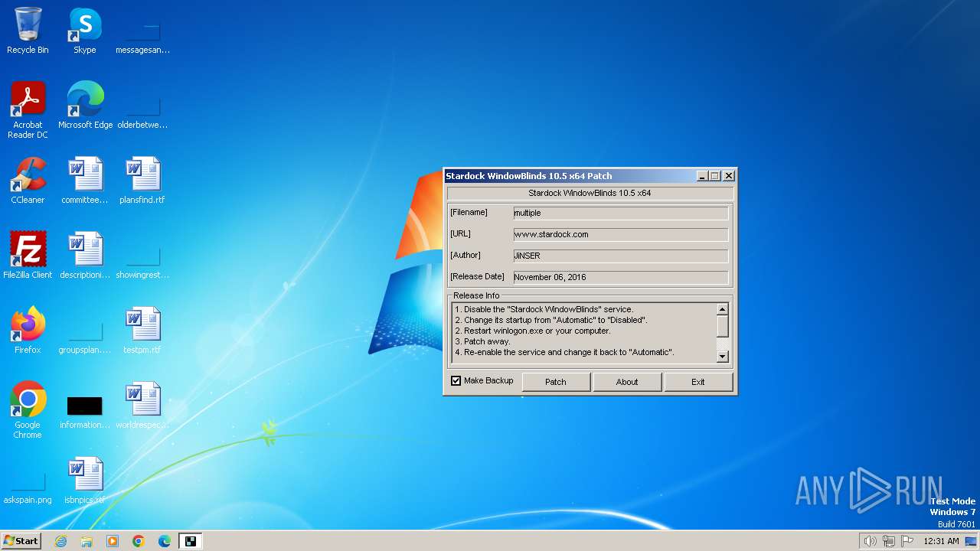Select the committee... Word document
This screenshot has height=551, width=980.
(x=85, y=181)
